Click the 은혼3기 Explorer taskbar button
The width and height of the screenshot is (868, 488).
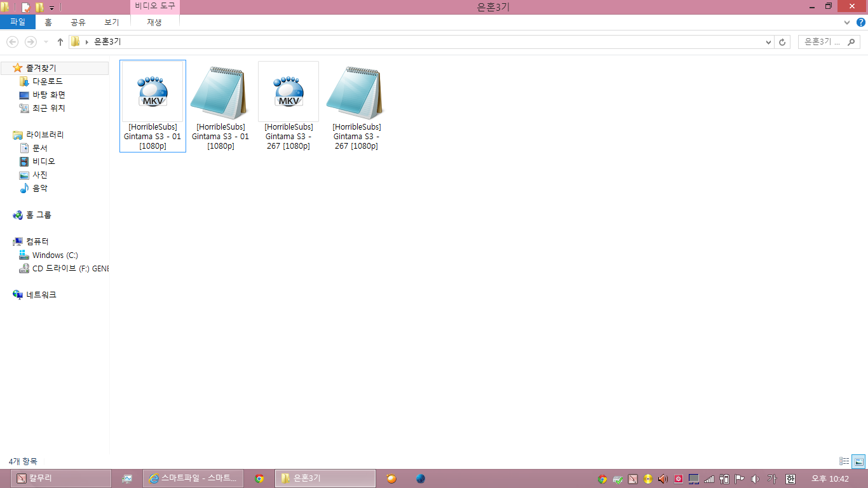[325, 478]
